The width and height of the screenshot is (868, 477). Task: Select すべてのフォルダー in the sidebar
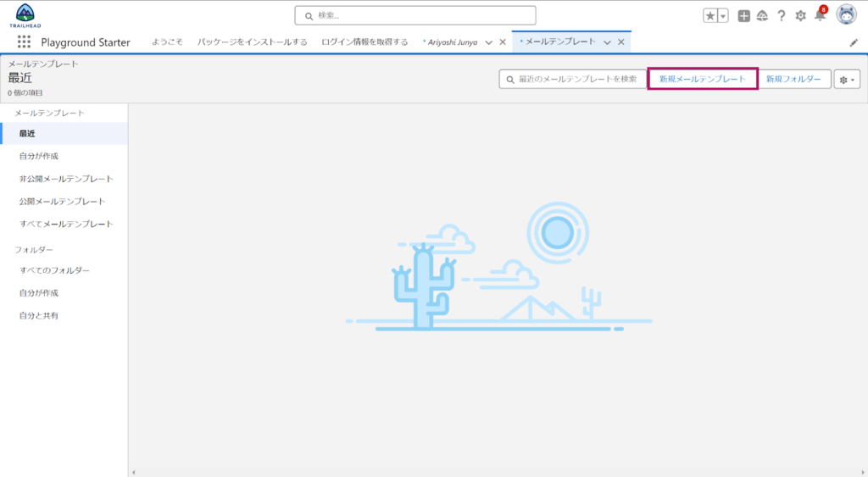[54, 270]
